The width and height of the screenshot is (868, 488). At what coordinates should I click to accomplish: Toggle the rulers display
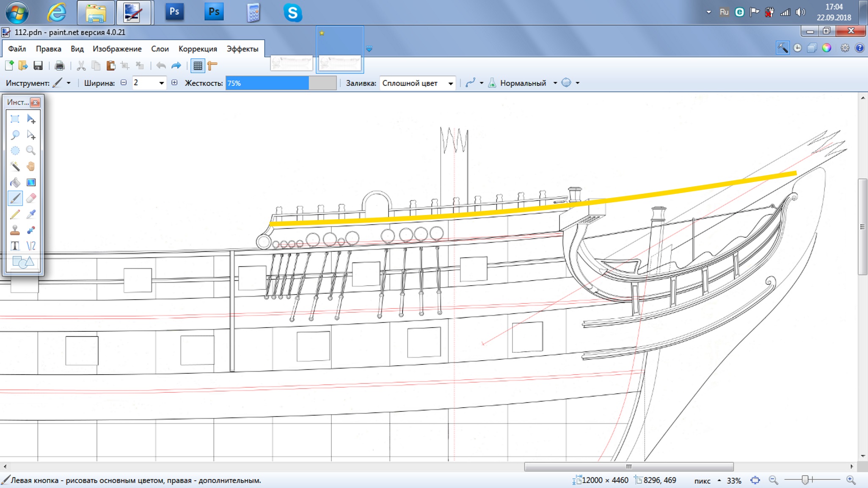pyautogui.click(x=212, y=66)
